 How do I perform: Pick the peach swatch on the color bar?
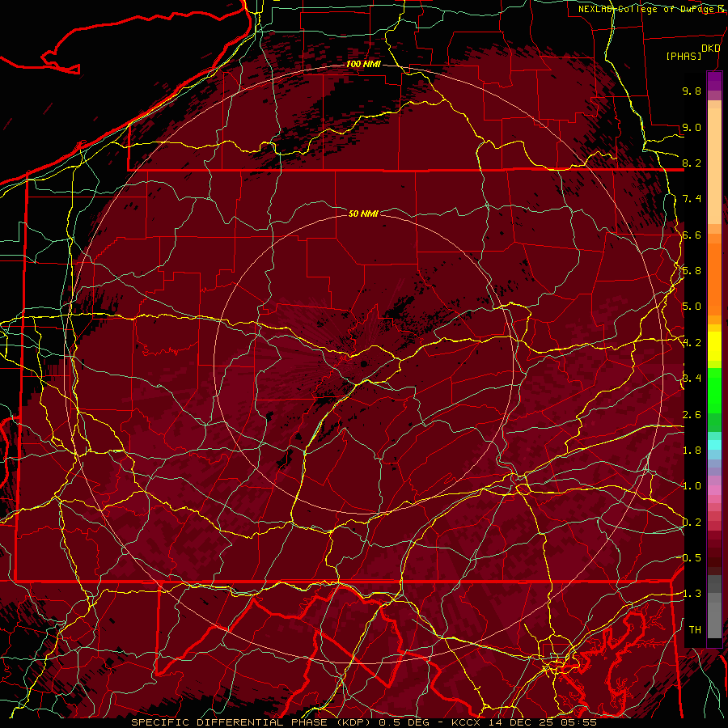714,167
